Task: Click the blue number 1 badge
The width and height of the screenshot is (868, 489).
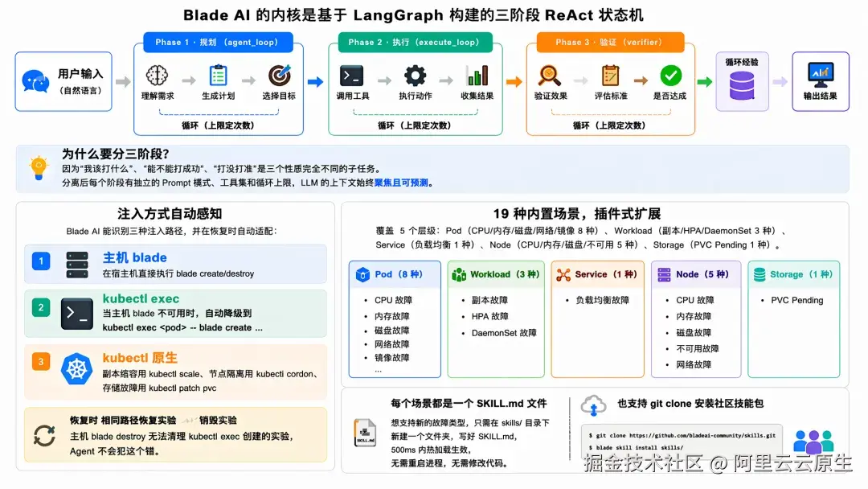Action: (41, 261)
